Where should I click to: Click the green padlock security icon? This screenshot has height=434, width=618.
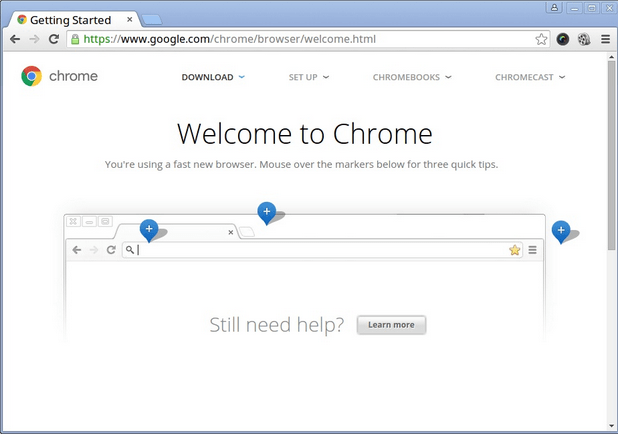coord(75,39)
